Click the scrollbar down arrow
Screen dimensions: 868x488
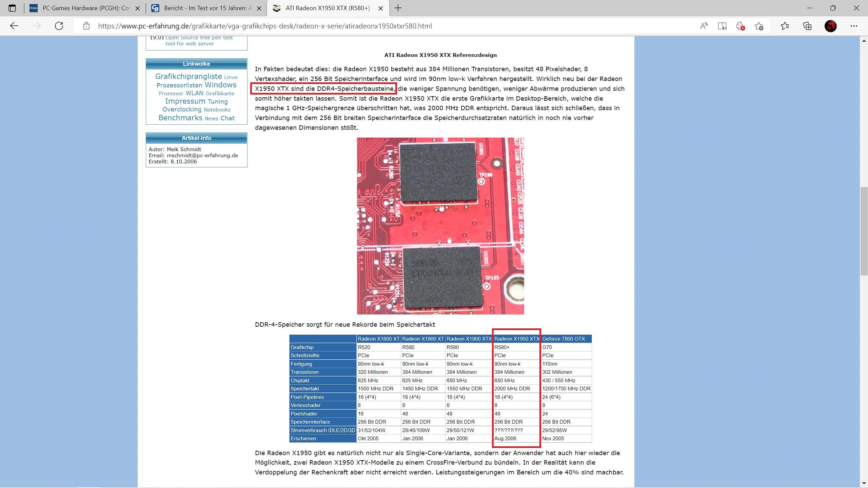point(864,483)
